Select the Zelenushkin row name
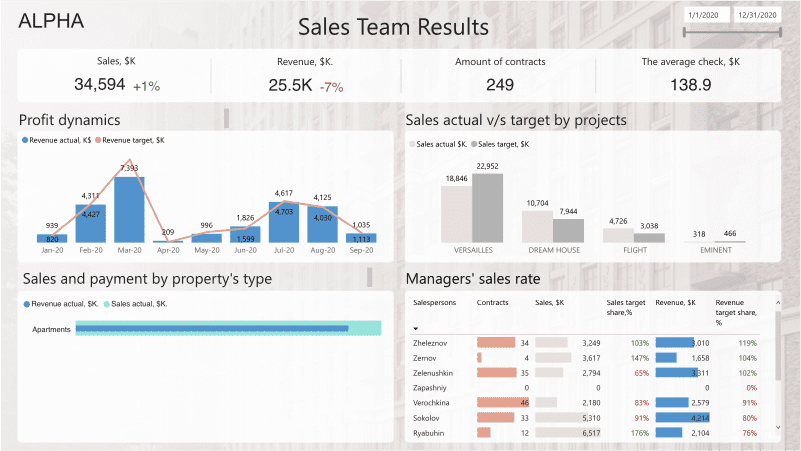The height and width of the screenshot is (451, 801). (433, 373)
